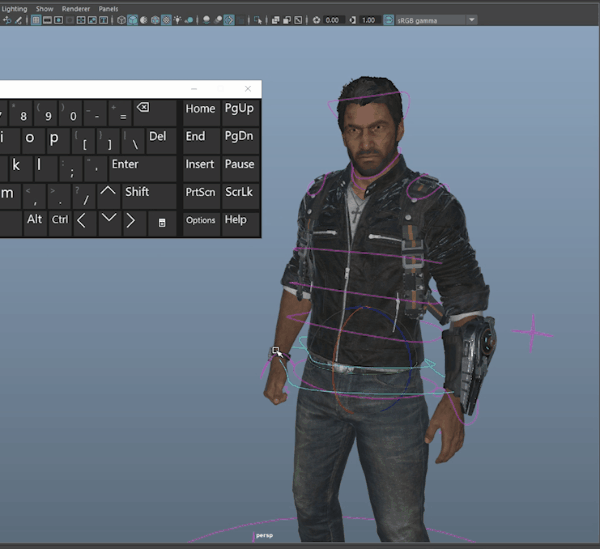Image resolution: width=600 pixels, height=549 pixels.
Task: Click the Ctrl key on keyboard
Action: tap(60, 224)
